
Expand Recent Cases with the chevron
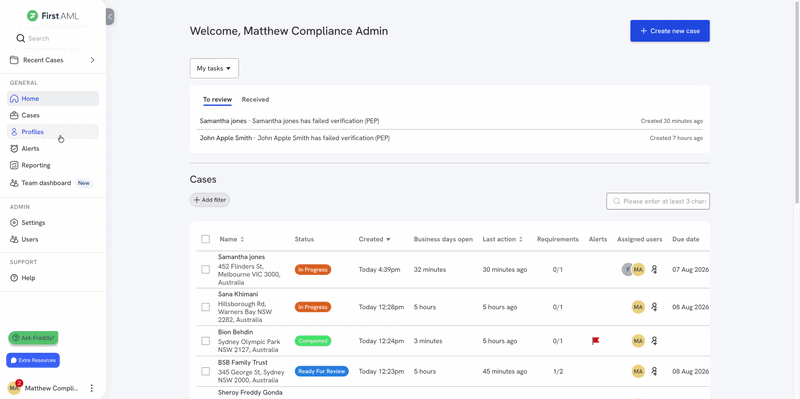pos(92,60)
